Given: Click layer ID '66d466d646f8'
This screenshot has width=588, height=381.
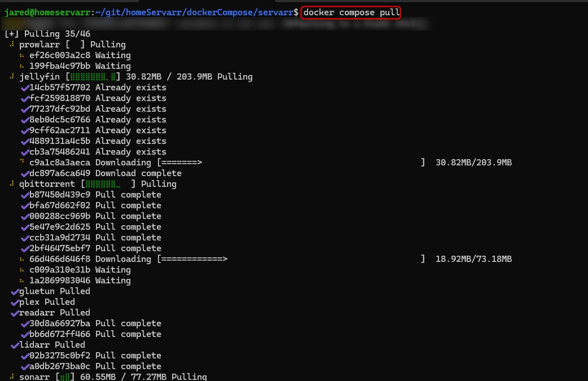Looking at the screenshot, I should point(60,259).
